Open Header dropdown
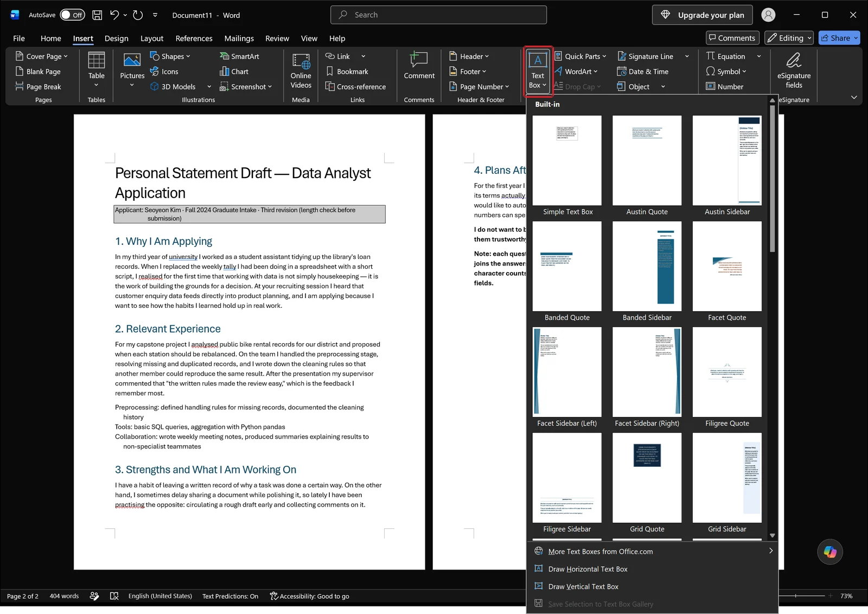The height and width of the screenshot is (614, 868). 487,56
